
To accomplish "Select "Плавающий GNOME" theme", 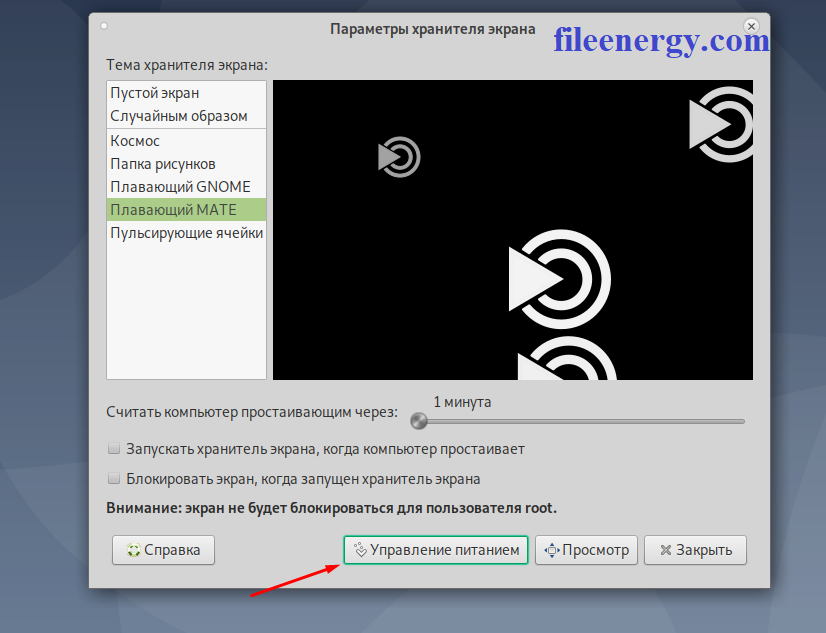I will (186, 187).
